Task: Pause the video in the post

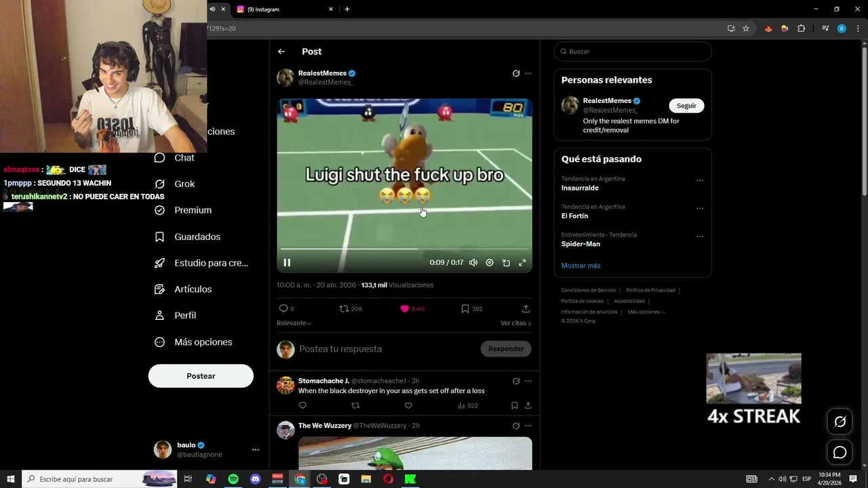Action: click(x=287, y=262)
